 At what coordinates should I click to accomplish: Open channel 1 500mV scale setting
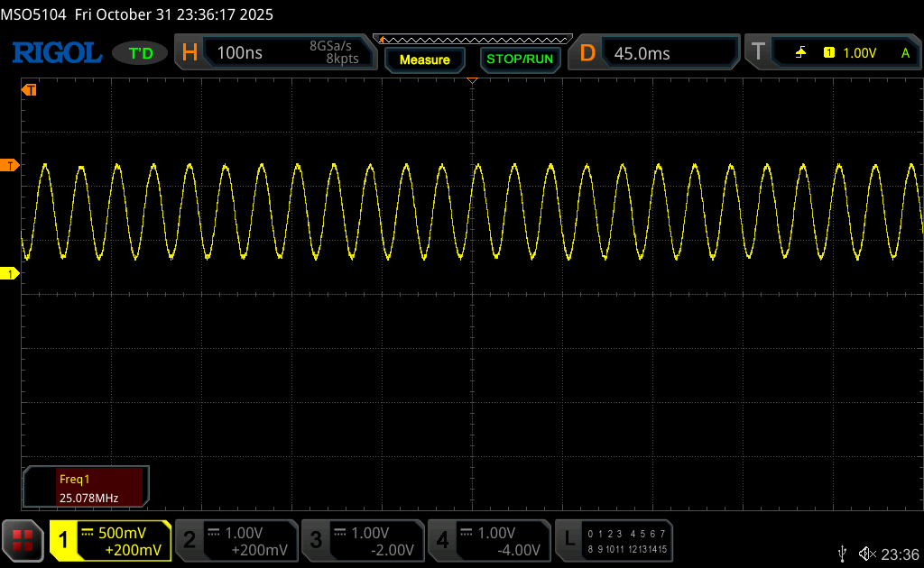(122, 533)
